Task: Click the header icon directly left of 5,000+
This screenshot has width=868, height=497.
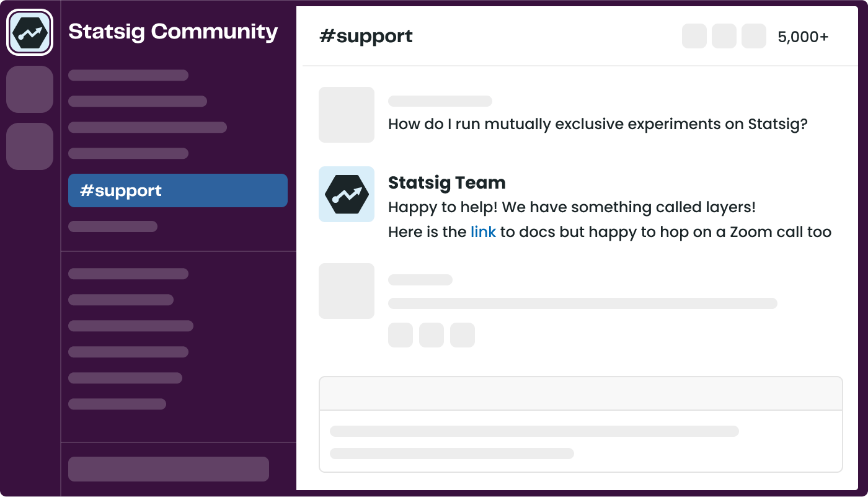Action: coord(754,36)
